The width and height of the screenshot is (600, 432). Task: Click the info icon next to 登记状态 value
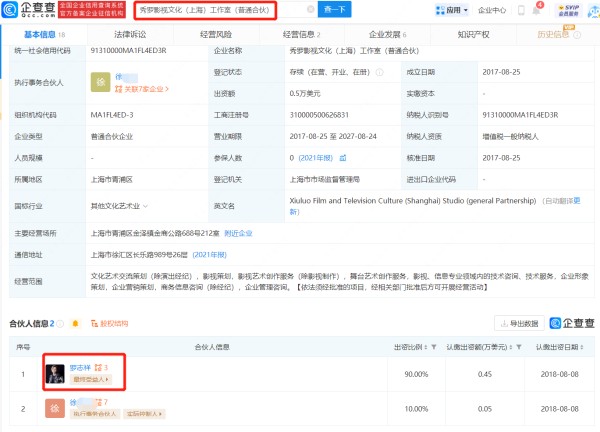pos(379,72)
